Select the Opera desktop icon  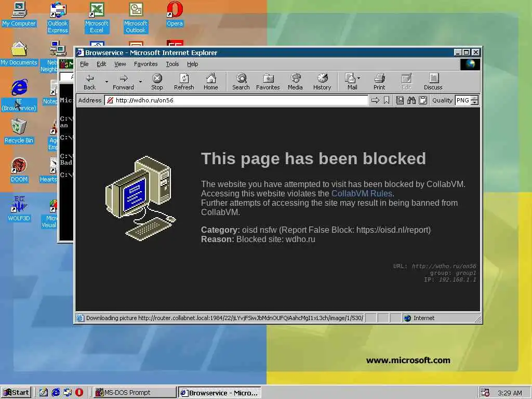coord(175,14)
